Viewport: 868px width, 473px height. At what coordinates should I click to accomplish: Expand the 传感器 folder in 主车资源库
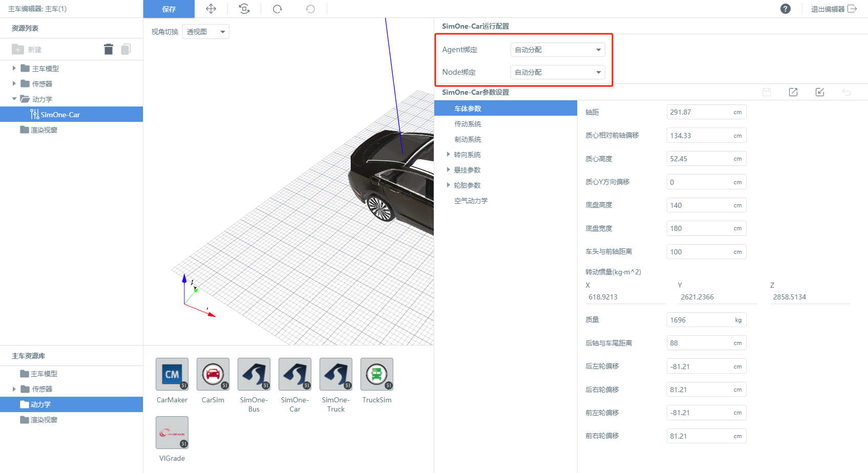[x=14, y=389]
